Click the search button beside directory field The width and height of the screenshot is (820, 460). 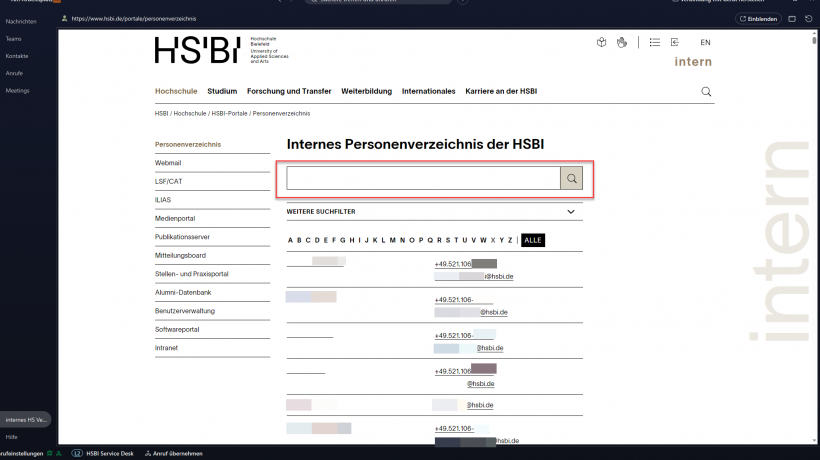click(x=572, y=178)
